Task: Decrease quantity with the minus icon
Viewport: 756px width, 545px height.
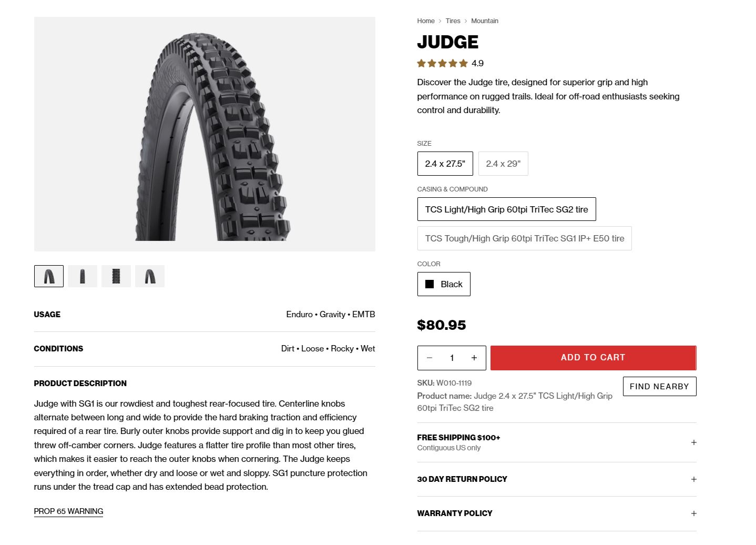Action: [430, 358]
